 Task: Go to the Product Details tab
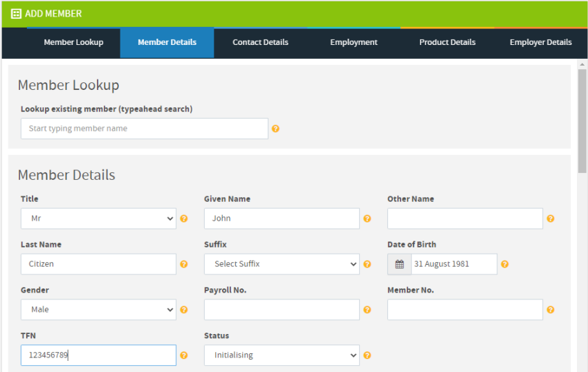click(x=447, y=42)
